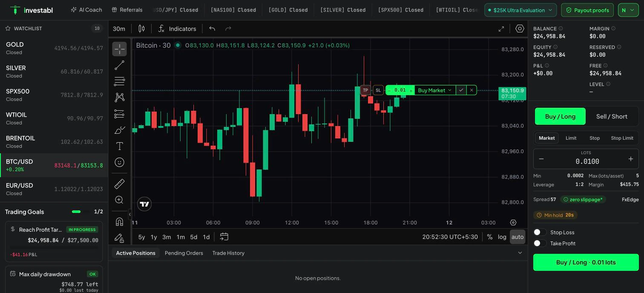Click the TradingView logo on chart
The image size is (644, 293).
[144, 204]
